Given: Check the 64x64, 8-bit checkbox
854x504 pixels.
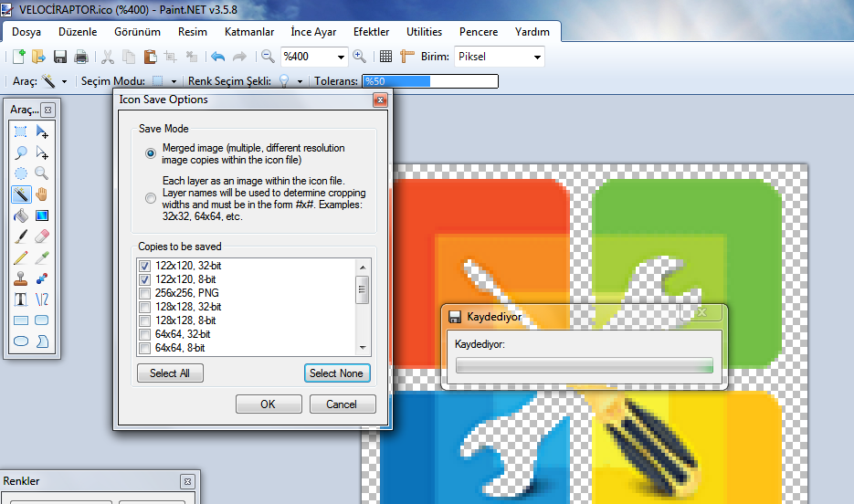Looking at the screenshot, I should coord(145,348).
